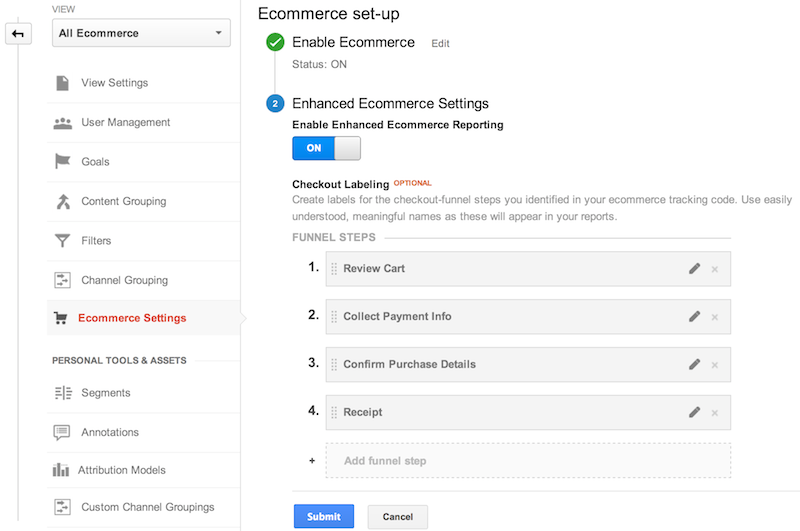Delete the Confirm Purchase Details step
Screen dimensions: 800x531
click(714, 365)
